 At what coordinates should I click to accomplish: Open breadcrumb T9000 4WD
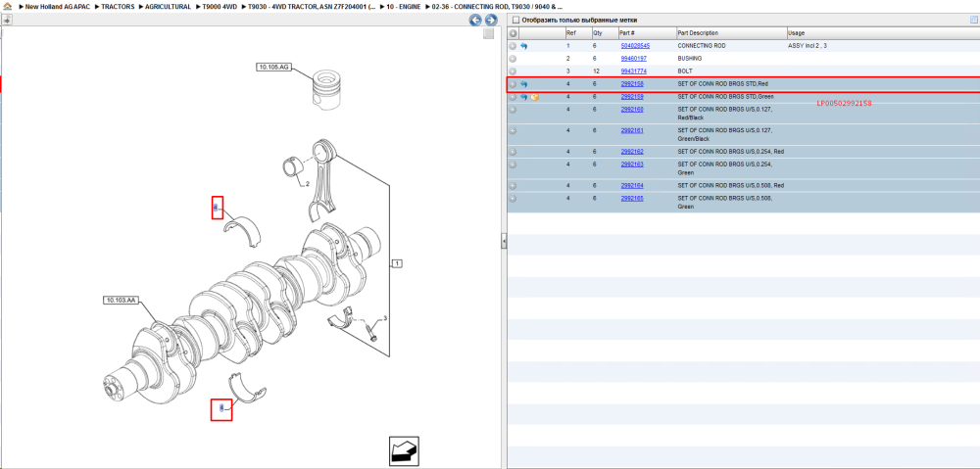[x=220, y=6]
